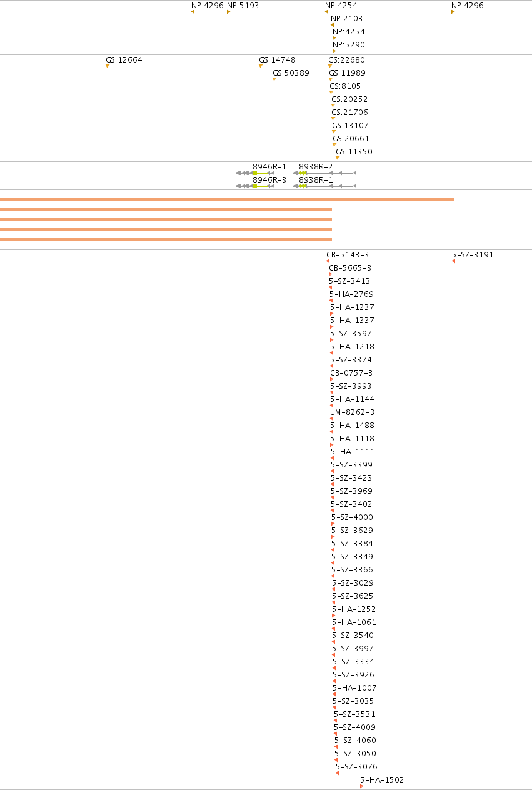Select the 5-SZ-4060 label
The height and width of the screenshot is (790, 532).
coord(355,741)
